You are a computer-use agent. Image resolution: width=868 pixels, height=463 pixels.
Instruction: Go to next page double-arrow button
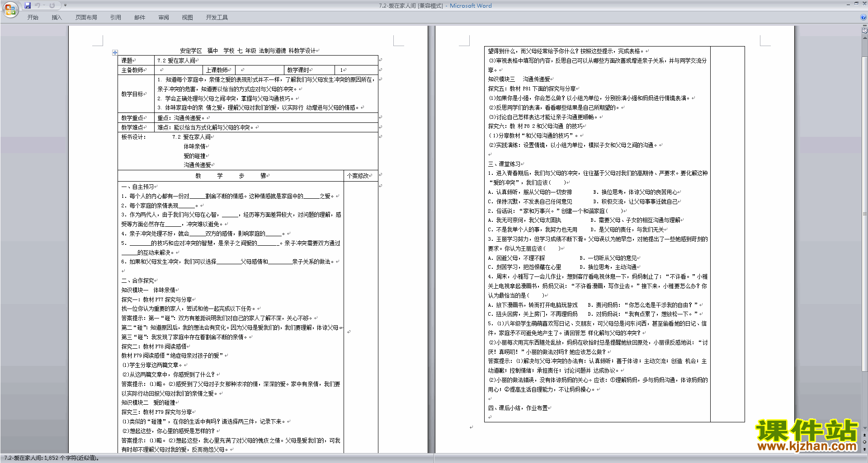click(x=865, y=449)
